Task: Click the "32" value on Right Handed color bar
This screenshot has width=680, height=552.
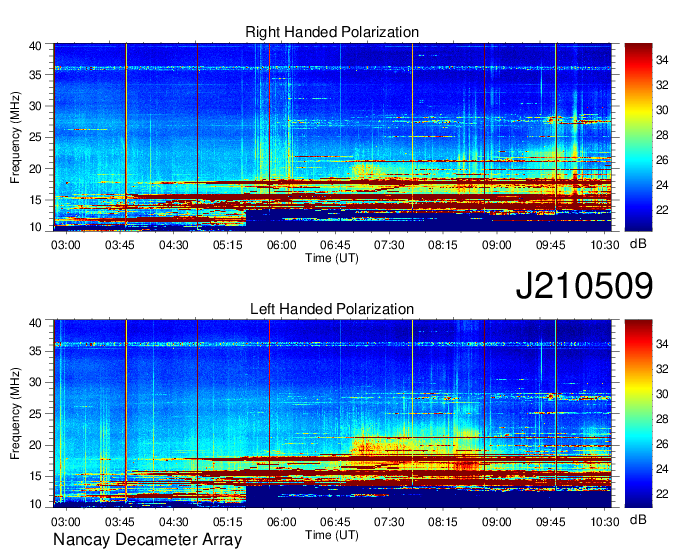Action: [662, 85]
